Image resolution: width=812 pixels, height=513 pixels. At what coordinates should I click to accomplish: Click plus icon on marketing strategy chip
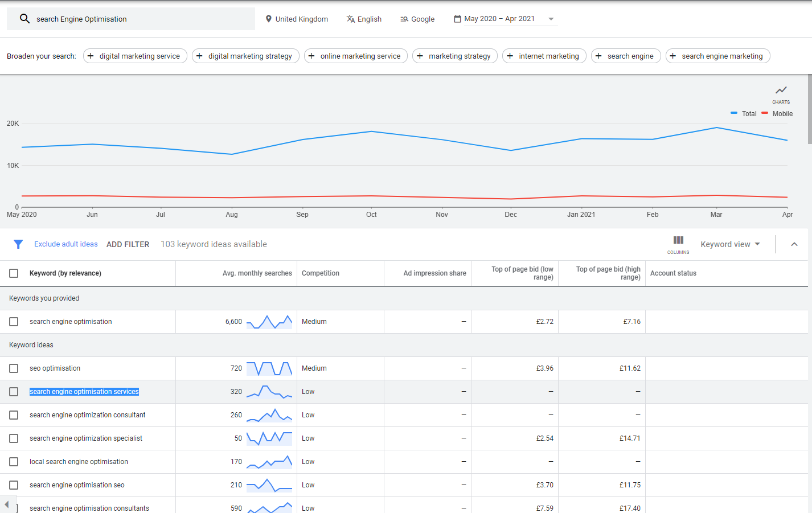pos(420,56)
